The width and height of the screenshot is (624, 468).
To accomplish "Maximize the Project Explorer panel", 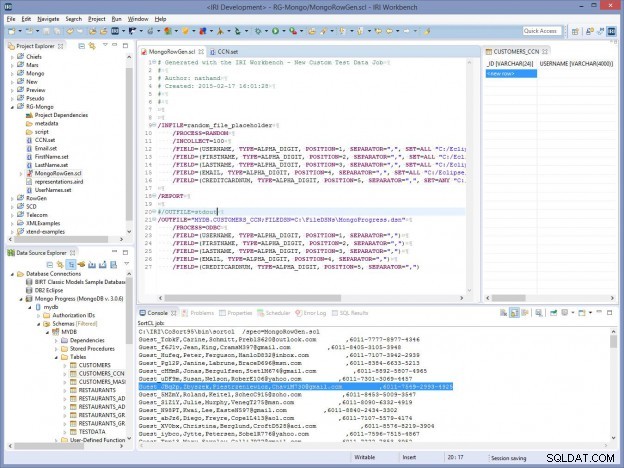I will click(x=125, y=45).
